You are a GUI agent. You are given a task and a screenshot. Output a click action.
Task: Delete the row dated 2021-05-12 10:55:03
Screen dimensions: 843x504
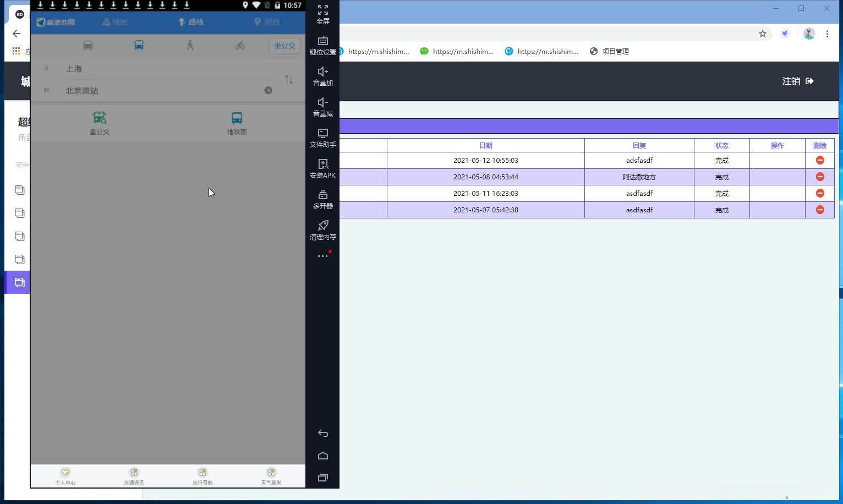(820, 160)
